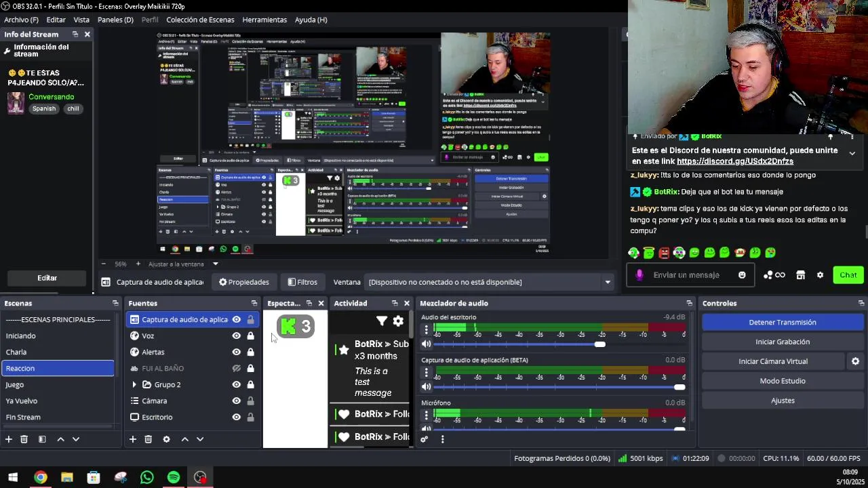
Task: Hide the Voz source
Action: pyautogui.click(x=237, y=335)
